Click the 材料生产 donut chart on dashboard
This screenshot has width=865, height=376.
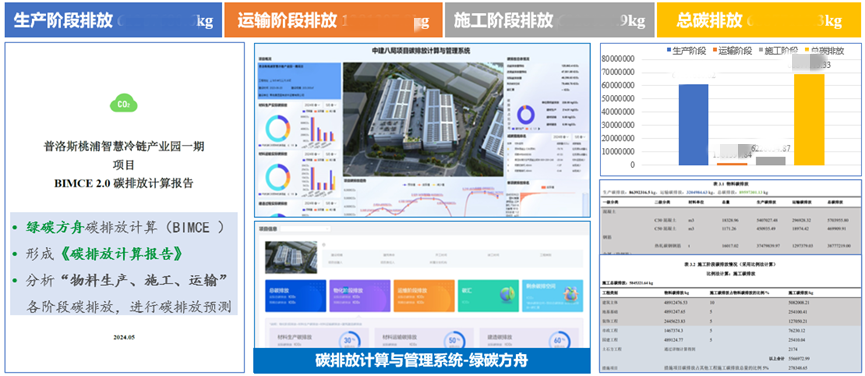(279, 128)
